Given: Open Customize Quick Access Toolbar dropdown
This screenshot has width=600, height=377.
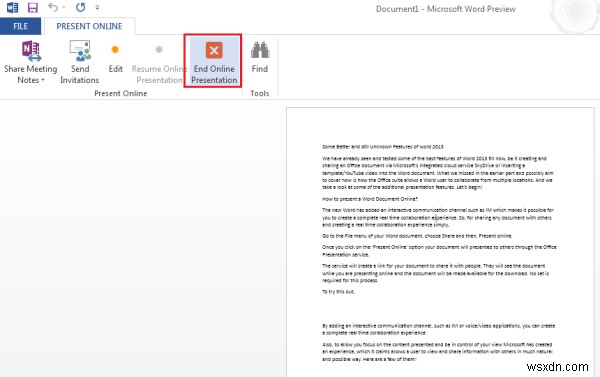Looking at the screenshot, I should click(x=97, y=7).
